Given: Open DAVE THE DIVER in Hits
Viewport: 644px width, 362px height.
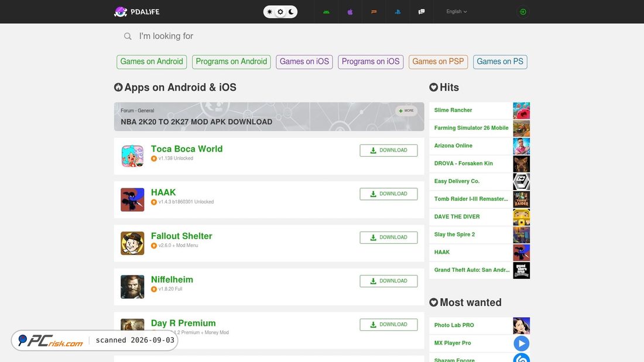Looking at the screenshot, I should [457, 216].
